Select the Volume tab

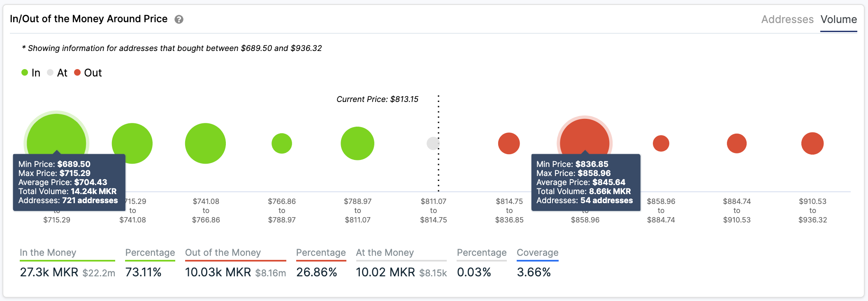838,19
